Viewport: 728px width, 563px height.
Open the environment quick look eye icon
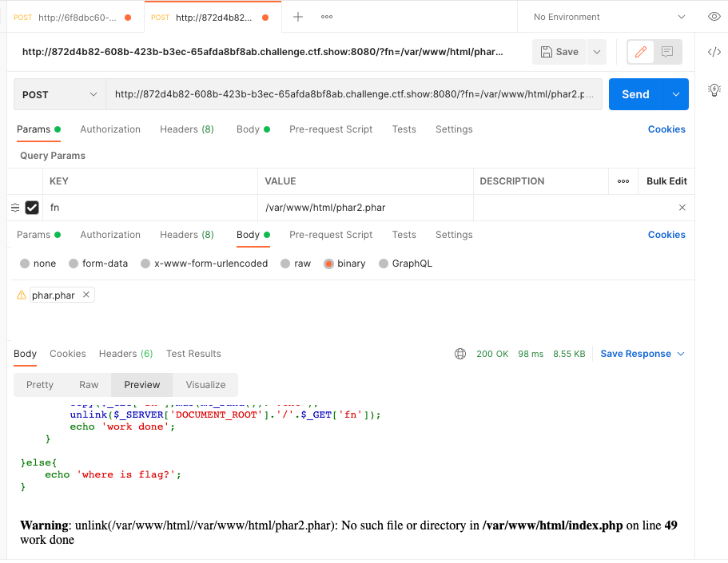pos(714,16)
